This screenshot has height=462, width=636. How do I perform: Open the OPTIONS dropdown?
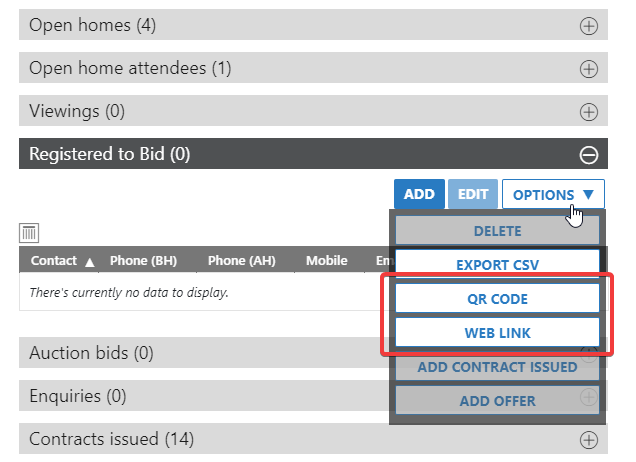(553, 195)
